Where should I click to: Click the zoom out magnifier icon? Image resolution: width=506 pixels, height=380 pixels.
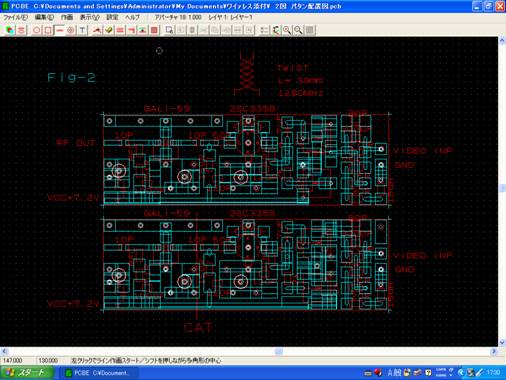pos(298,30)
